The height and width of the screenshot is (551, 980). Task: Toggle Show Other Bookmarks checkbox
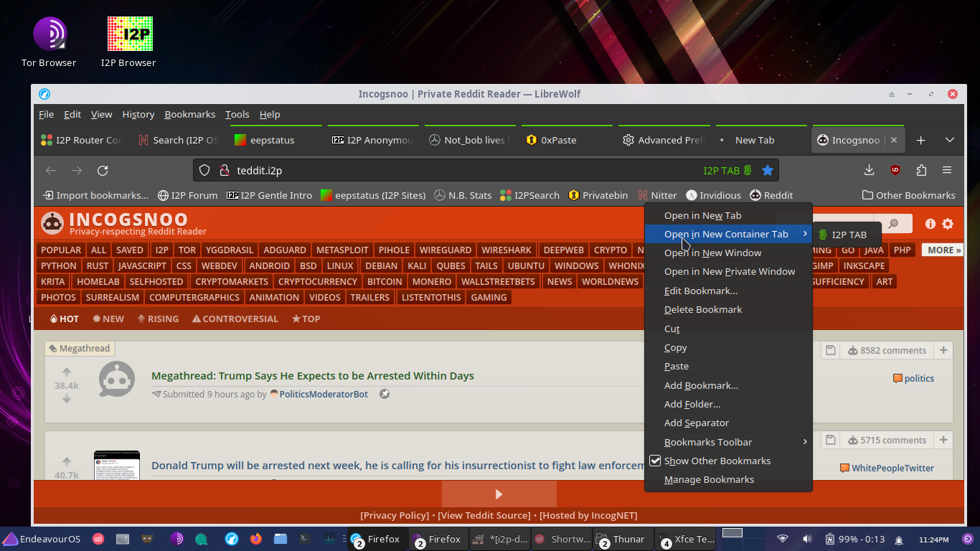655,461
